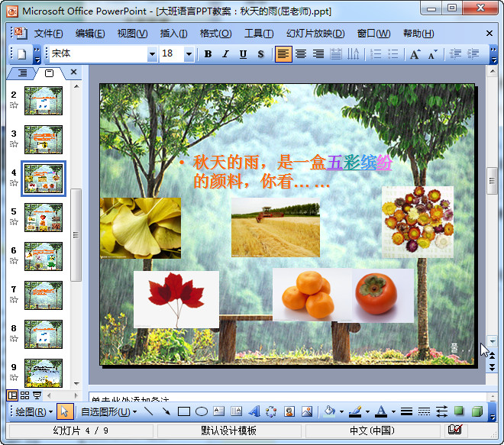Screen dimensions: 504x445
Task: Click the 五彩缤纷 hyperlink on slide
Action: [359, 162]
